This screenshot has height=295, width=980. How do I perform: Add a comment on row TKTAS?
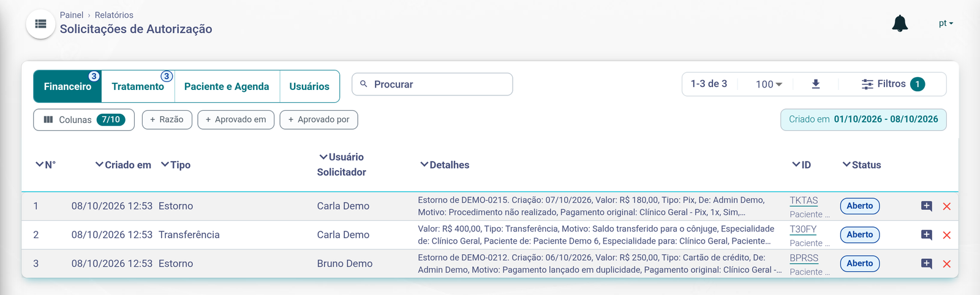(x=927, y=206)
